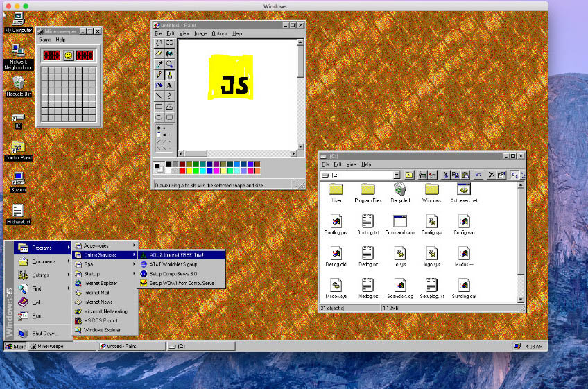
Task: Select the Free-Form Select tool in Paint
Action: tap(159, 43)
